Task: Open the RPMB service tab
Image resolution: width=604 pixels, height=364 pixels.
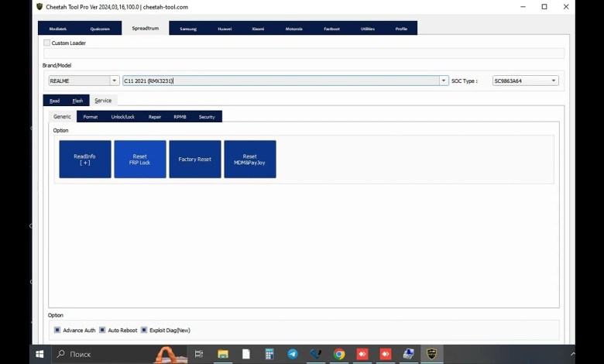Action: point(180,117)
